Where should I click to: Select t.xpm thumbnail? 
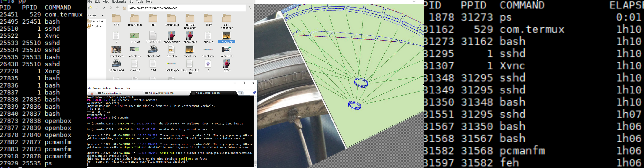point(227,64)
